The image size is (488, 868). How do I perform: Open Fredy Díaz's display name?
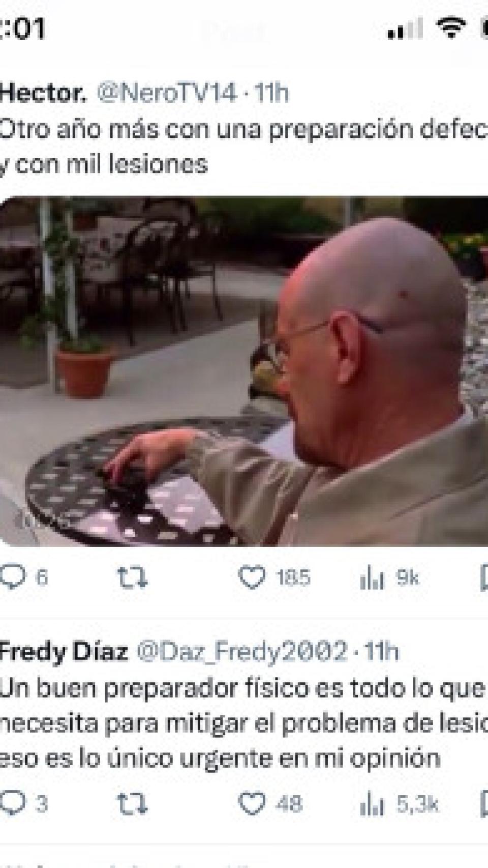tap(64, 652)
